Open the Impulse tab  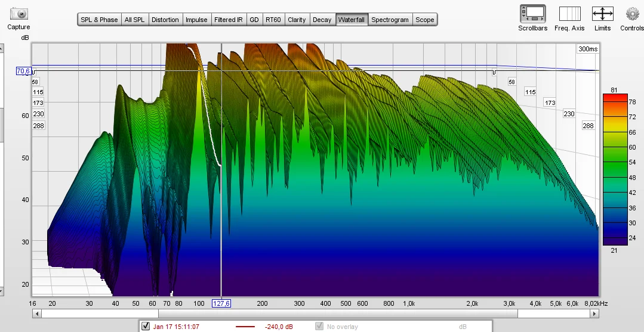(196, 20)
